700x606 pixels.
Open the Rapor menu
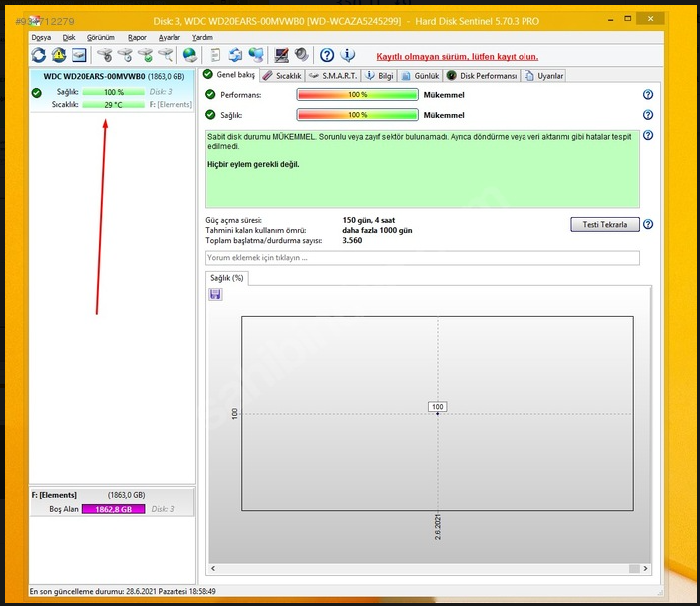[x=137, y=38]
